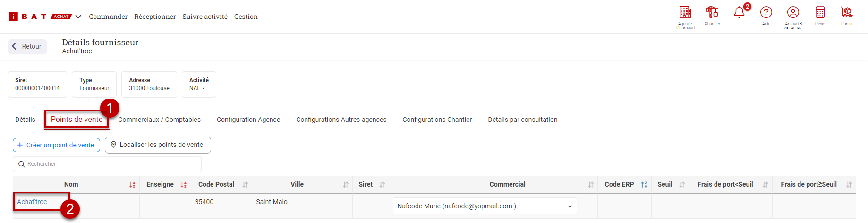Open the Panier cart icon

click(847, 12)
